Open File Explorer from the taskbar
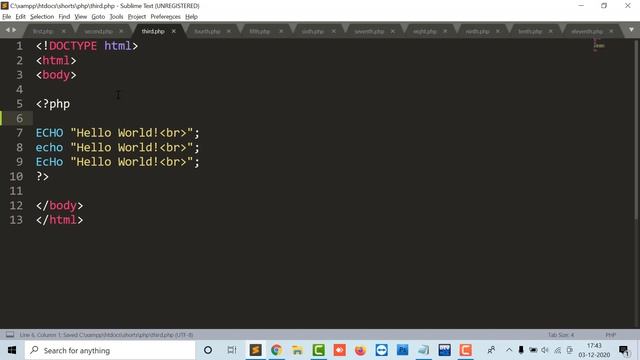 [297, 350]
